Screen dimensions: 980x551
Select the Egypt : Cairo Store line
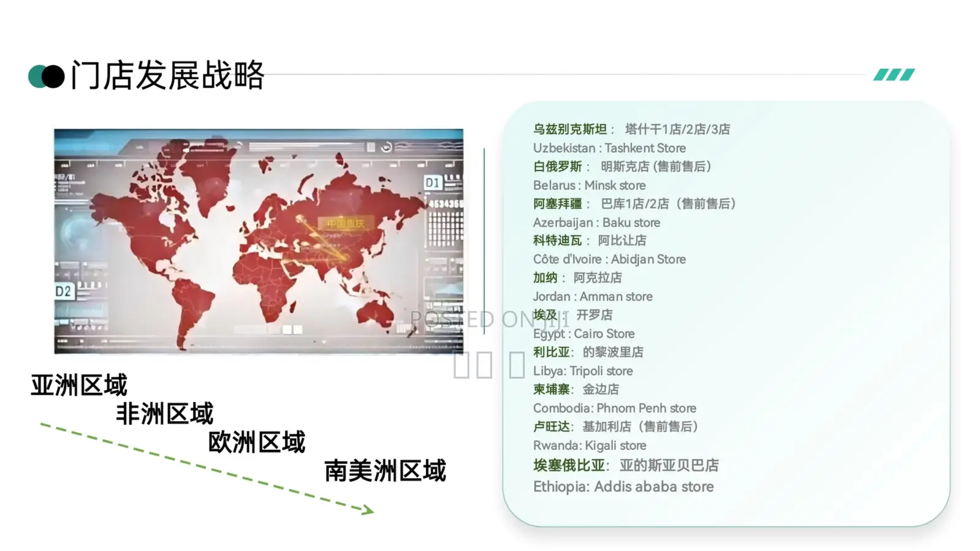[583, 334]
